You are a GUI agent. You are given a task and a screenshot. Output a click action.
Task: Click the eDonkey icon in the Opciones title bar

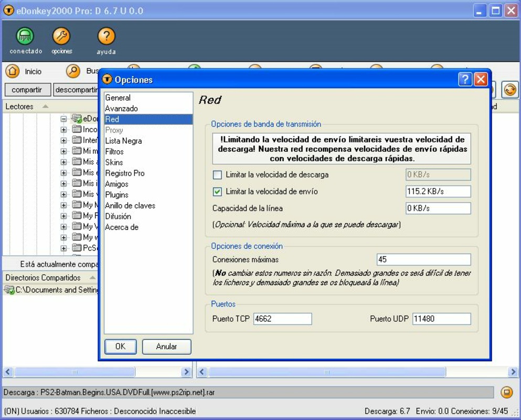tap(107, 79)
